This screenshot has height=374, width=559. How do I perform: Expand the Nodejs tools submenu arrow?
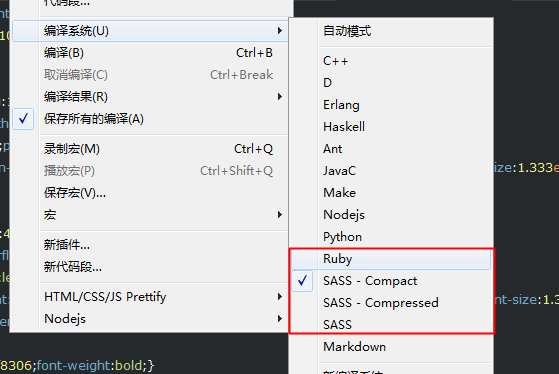(280, 318)
